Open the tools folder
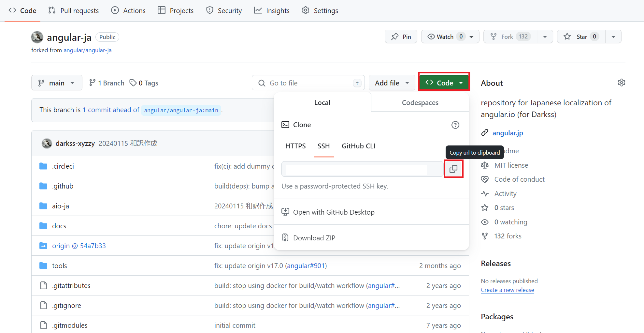The image size is (644, 333). [59, 266]
